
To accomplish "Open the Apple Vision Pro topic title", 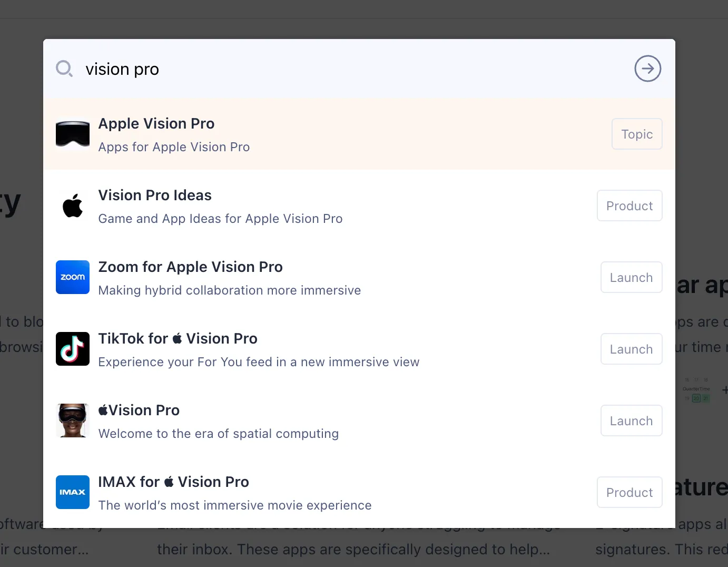I will [156, 124].
